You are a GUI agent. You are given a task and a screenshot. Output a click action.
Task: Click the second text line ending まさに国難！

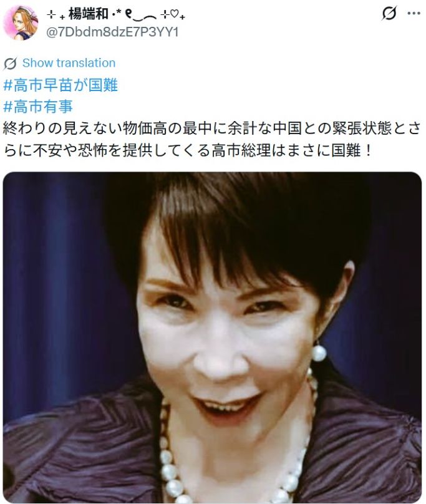[188, 150]
